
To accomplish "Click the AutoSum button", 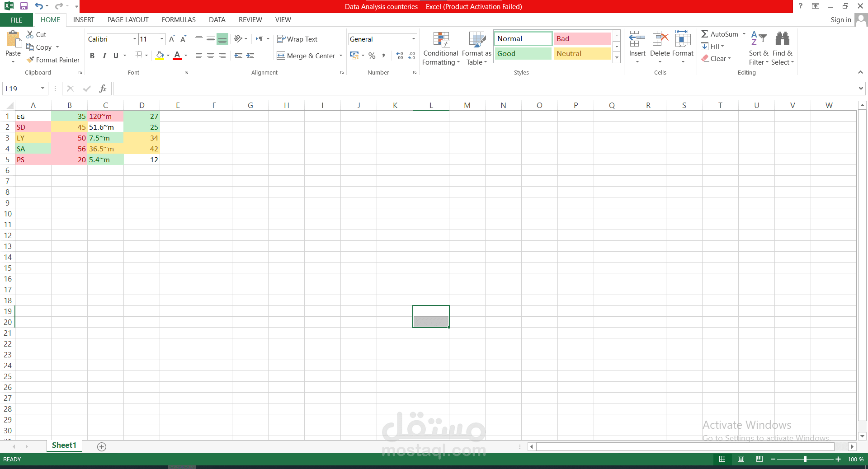I will [720, 34].
